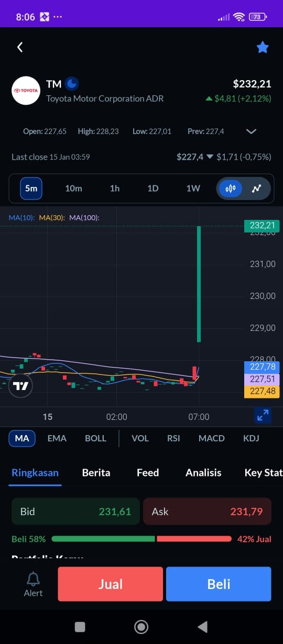Select the 5m timeframe
Viewport: 283px width, 644px height.
pos(31,188)
